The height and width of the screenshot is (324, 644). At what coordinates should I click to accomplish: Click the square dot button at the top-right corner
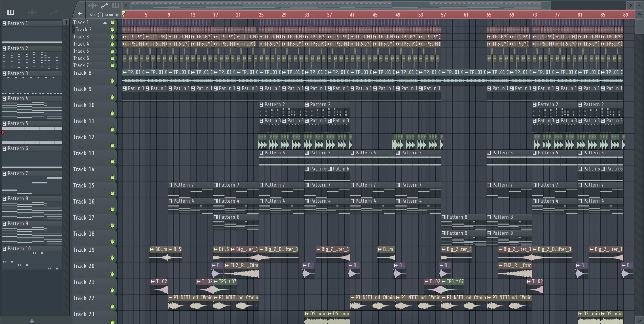click(x=639, y=5)
